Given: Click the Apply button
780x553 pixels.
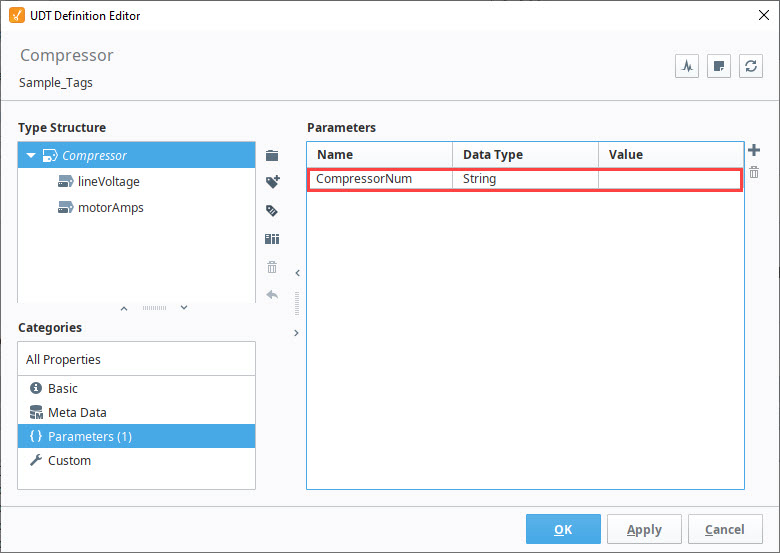Looking at the screenshot, I should [644, 529].
